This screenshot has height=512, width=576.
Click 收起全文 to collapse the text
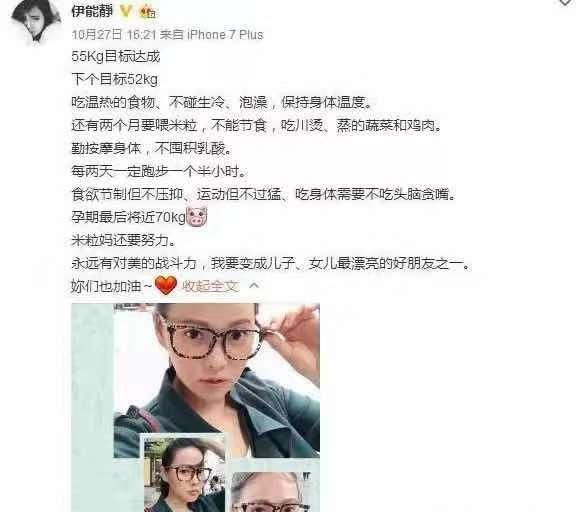[x=210, y=286]
